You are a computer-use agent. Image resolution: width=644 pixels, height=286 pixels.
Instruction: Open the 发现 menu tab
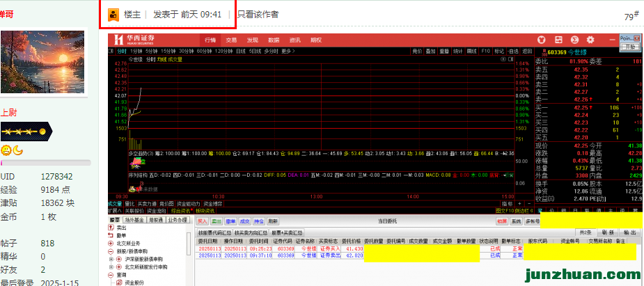click(x=253, y=40)
